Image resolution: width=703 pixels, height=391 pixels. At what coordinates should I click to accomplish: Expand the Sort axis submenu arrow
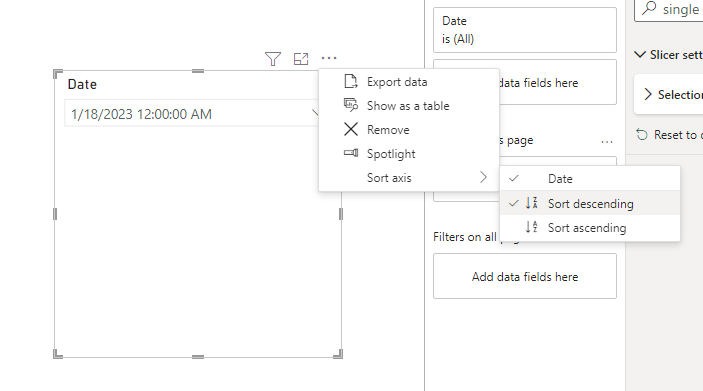click(x=483, y=177)
